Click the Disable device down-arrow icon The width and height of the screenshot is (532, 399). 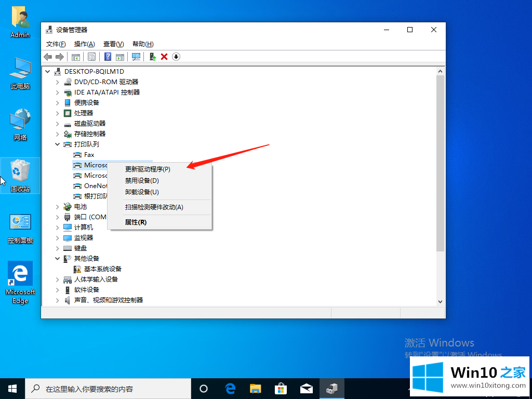pyautogui.click(x=176, y=57)
